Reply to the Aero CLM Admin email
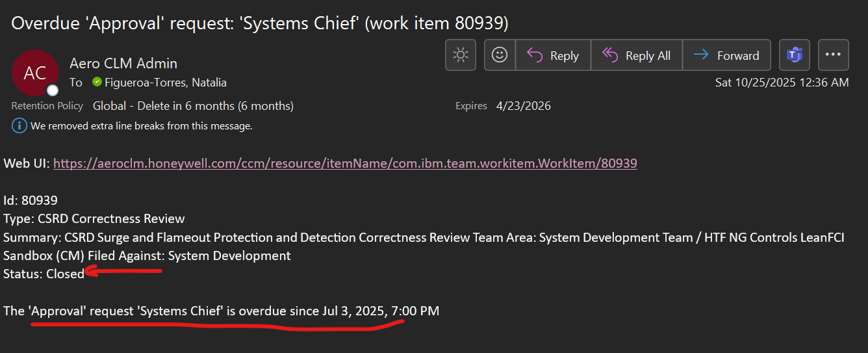 pos(553,55)
